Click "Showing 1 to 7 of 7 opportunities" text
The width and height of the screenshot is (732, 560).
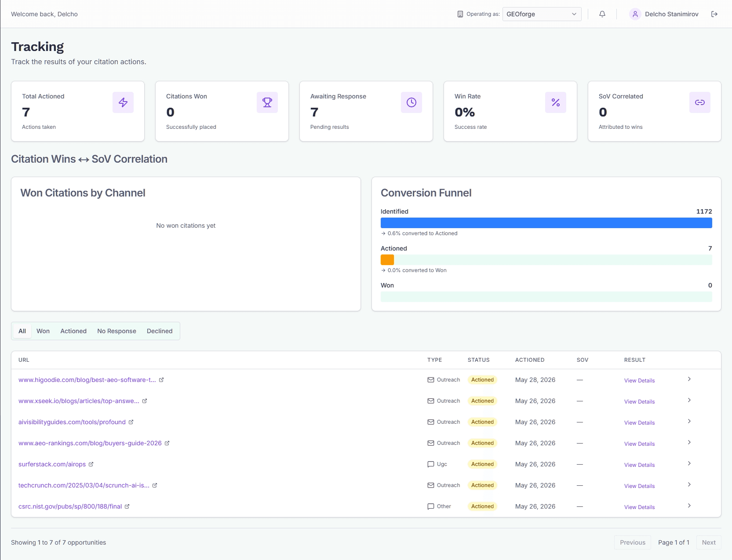point(58,542)
